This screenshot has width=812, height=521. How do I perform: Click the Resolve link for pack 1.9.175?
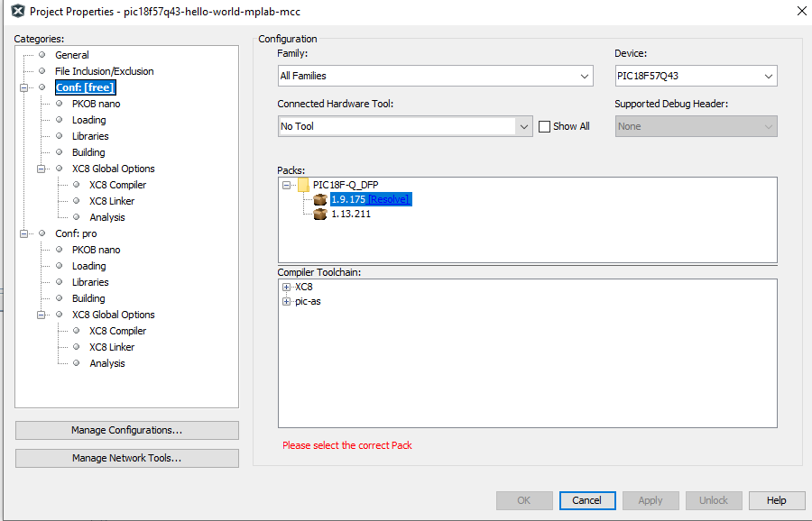click(388, 199)
